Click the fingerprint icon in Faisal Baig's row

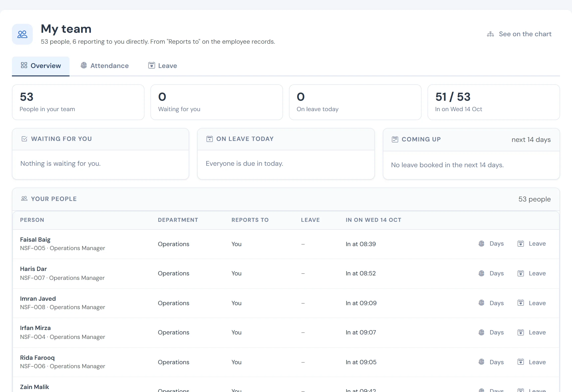pos(481,244)
